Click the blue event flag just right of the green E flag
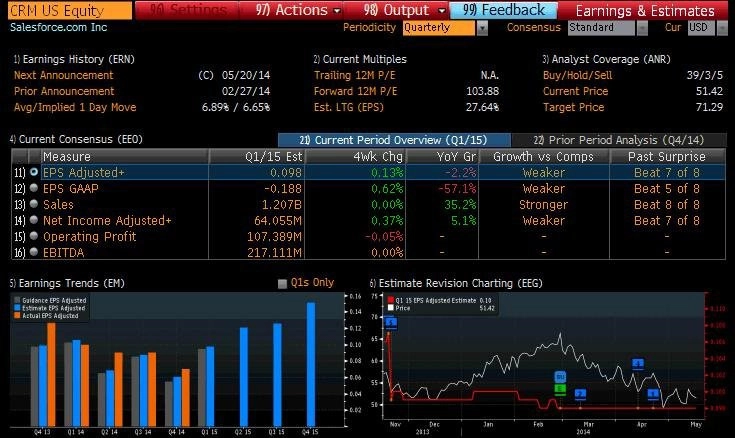This screenshot has width=735, height=438. 580,394
